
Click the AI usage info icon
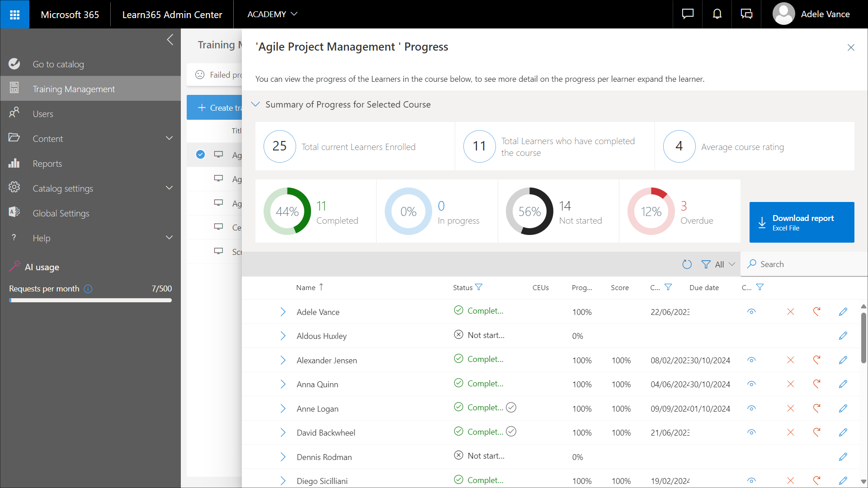click(88, 289)
